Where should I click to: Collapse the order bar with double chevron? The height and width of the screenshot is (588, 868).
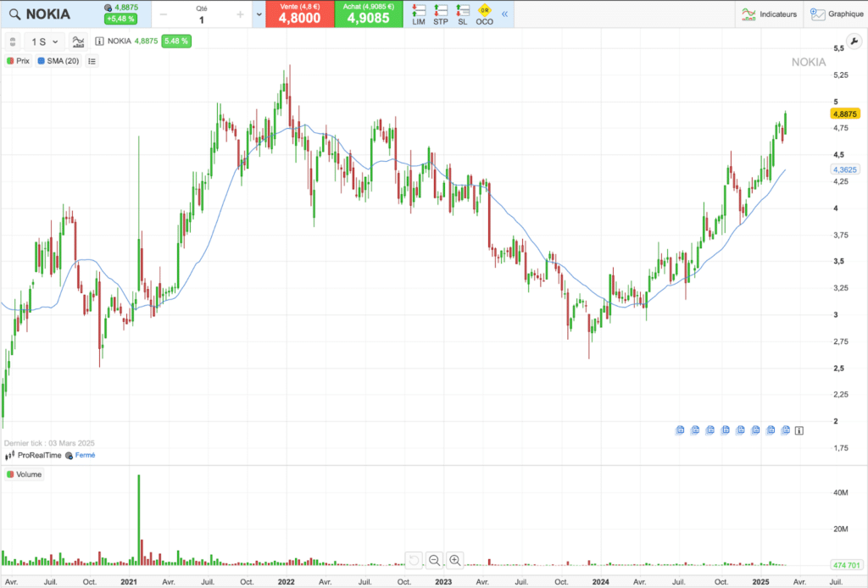[x=505, y=14]
